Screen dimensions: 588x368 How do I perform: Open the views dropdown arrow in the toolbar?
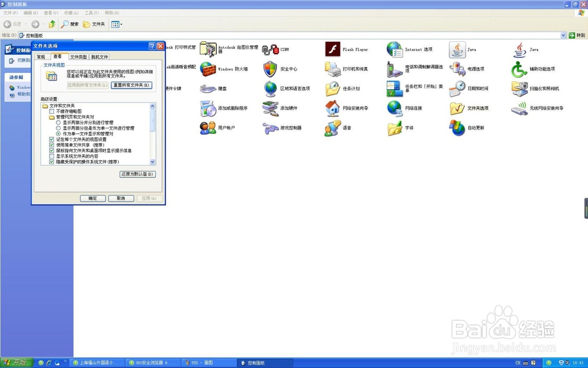(x=121, y=24)
